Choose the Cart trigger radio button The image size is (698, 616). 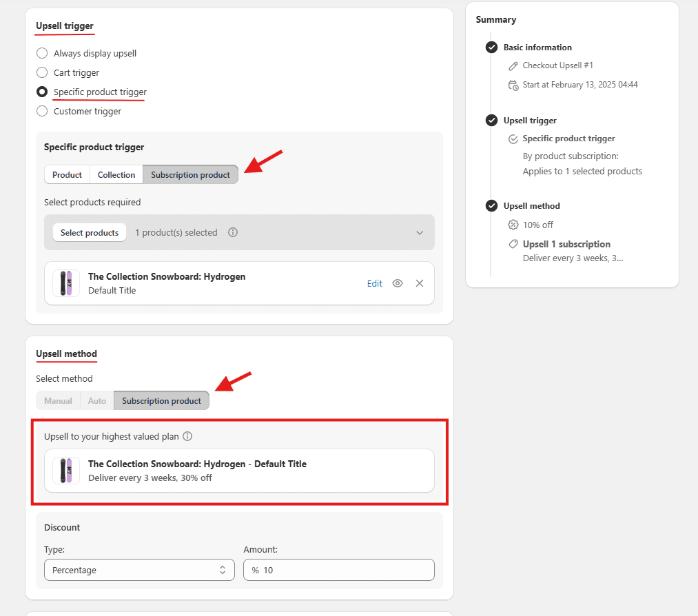[42, 72]
